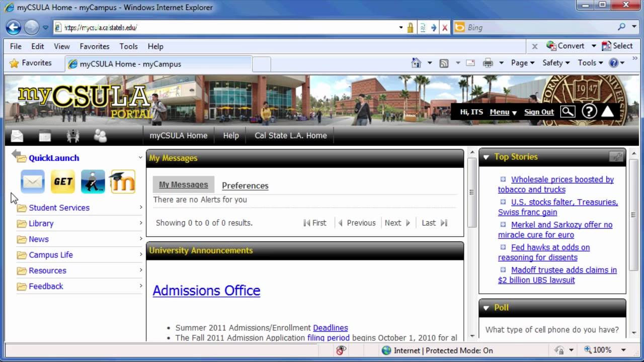Stop loading with the red X icon
This screenshot has width=644, height=362.
point(445,28)
